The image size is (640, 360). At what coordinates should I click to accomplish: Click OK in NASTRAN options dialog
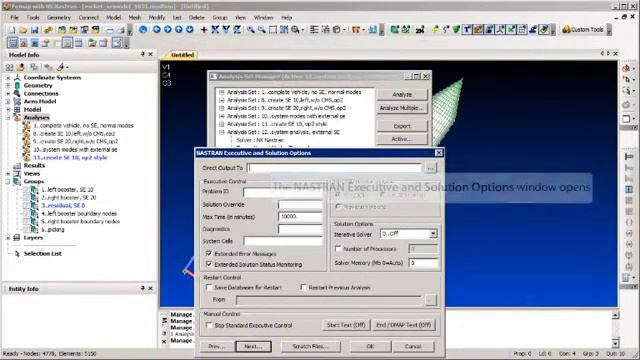[x=370, y=346]
